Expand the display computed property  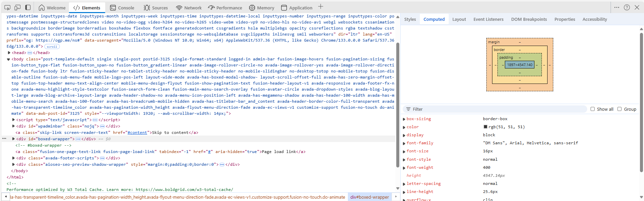pos(404,135)
